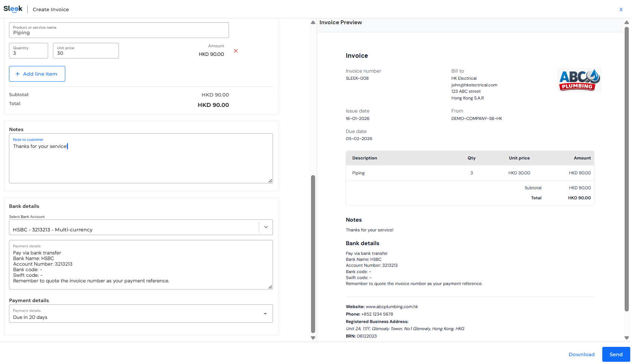Click the Create Invoice header label
Viewport: 631px width, 364px height.
coord(50,9)
